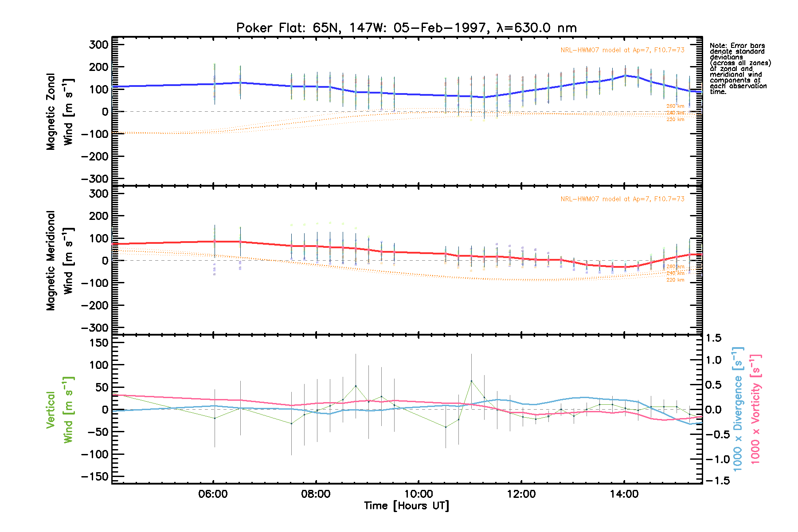This screenshot has width=798, height=532.
Task: Click the Magnetic Meridional Wind axis label
Action: (60, 260)
